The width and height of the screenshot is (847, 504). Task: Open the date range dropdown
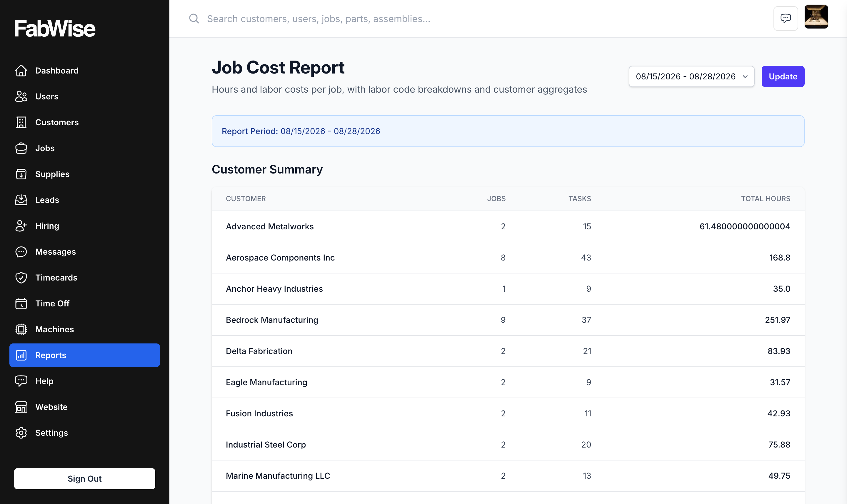click(691, 76)
